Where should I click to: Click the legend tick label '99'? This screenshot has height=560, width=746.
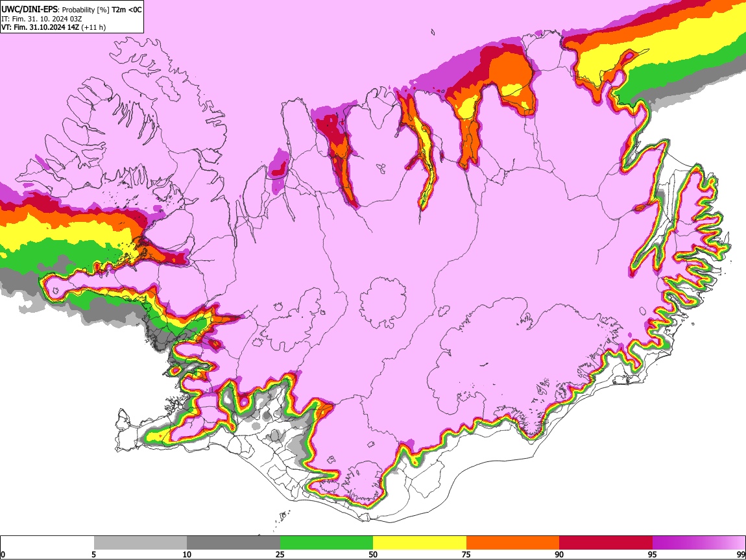point(741,554)
